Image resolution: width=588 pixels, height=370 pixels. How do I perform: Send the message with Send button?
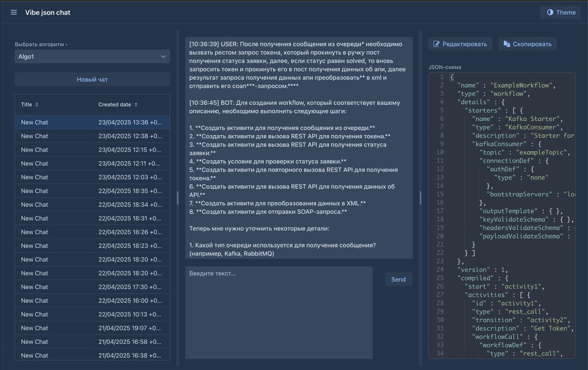pyautogui.click(x=398, y=279)
